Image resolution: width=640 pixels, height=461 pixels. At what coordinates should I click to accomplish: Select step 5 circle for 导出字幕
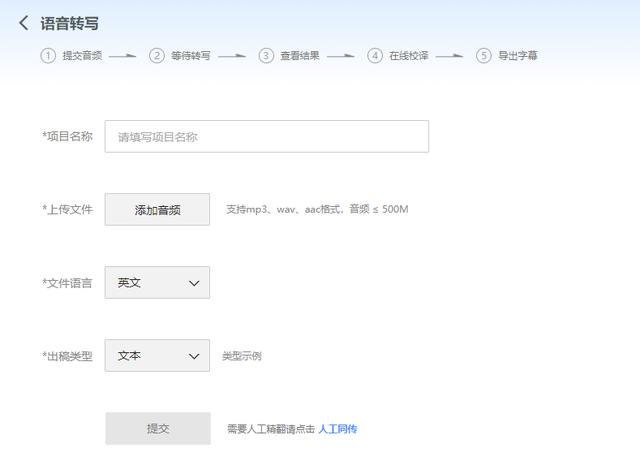tap(484, 56)
